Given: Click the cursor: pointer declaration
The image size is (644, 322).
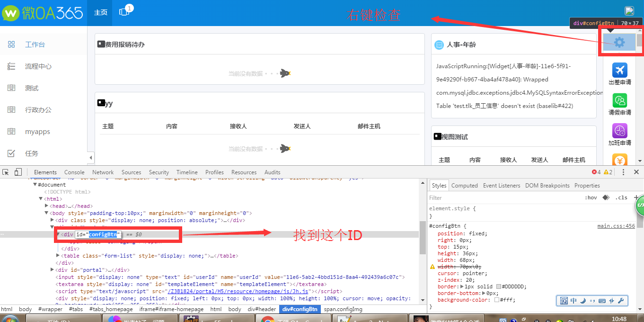Looking at the screenshot, I should (x=461, y=273).
